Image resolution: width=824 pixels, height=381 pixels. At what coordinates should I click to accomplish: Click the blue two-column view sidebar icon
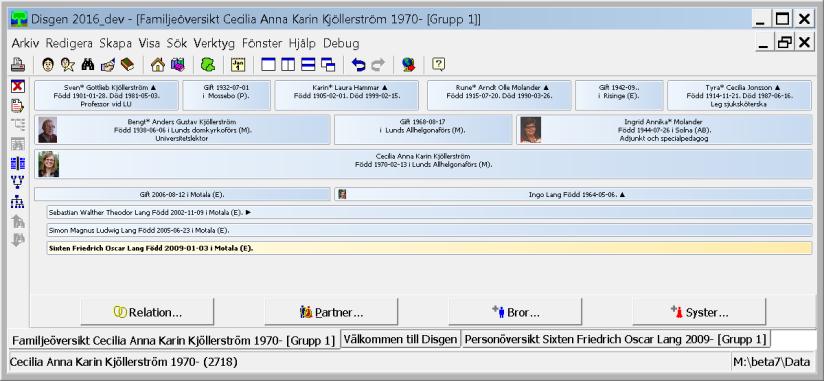[x=17, y=163]
